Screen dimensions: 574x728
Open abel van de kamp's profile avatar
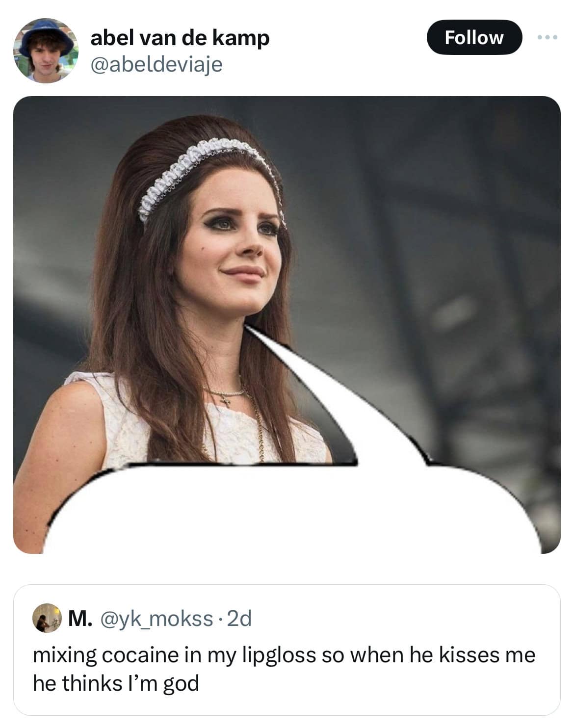tap(46, 51)
